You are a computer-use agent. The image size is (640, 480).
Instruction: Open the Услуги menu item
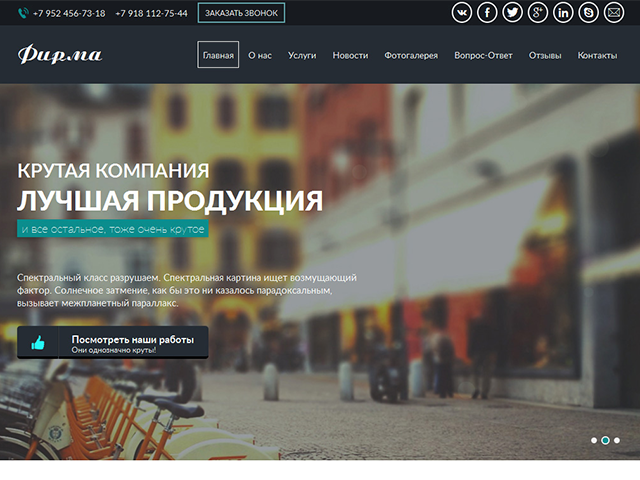pos(302,56)
